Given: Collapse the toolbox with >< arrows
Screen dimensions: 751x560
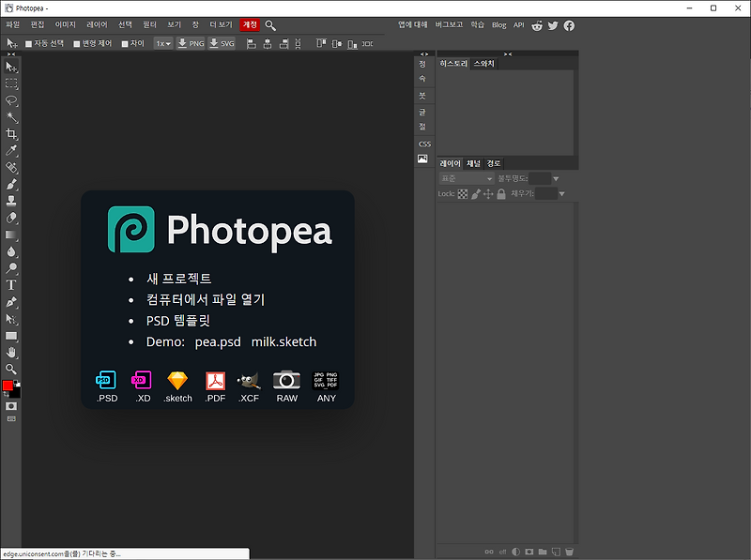Looking at the screenshot, I should pos(11,54).
